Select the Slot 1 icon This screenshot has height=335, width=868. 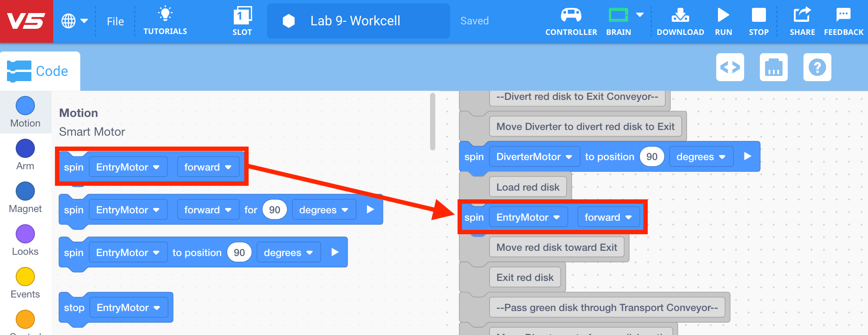[242, 16]
